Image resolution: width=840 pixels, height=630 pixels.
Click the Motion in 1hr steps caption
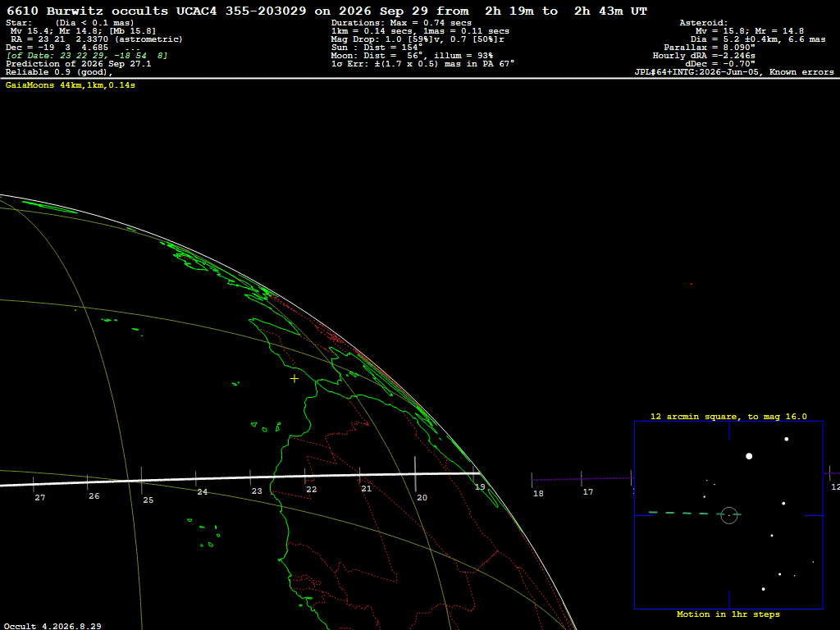click(x=728, y=614)
